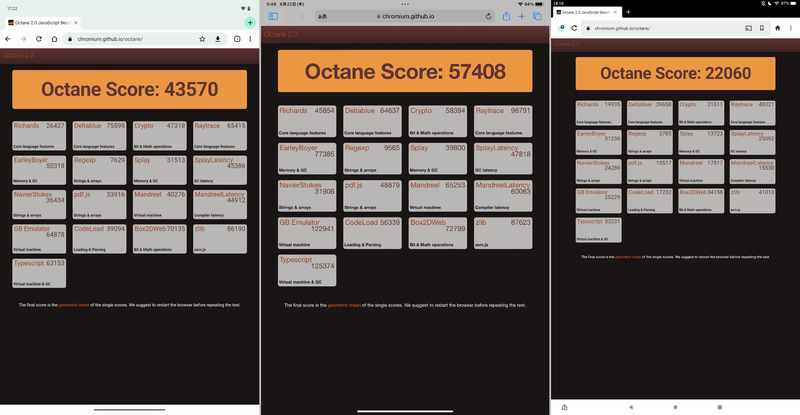The width and height of the screenshot is (800, 415).
Task: Go forward in middle Safari browser
Action: coord(302,16)
